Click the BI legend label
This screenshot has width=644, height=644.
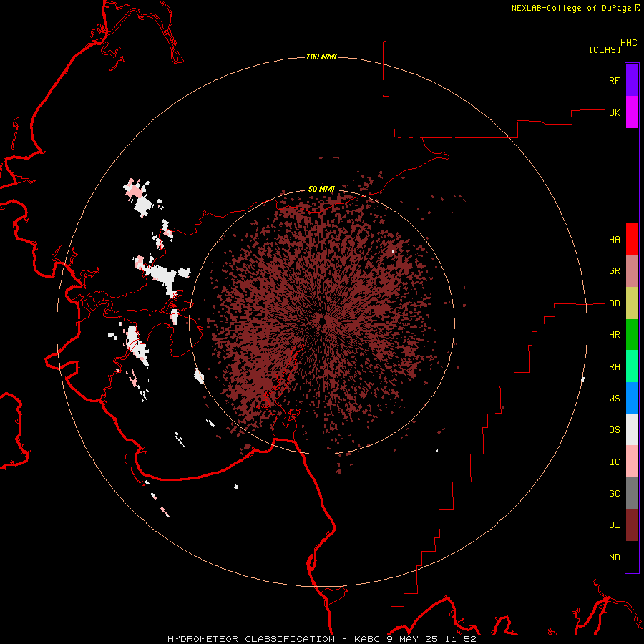point(614,525)
